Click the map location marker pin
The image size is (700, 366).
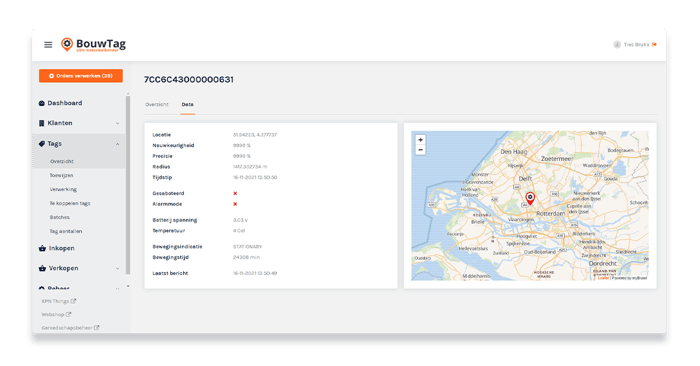point(530,198)
